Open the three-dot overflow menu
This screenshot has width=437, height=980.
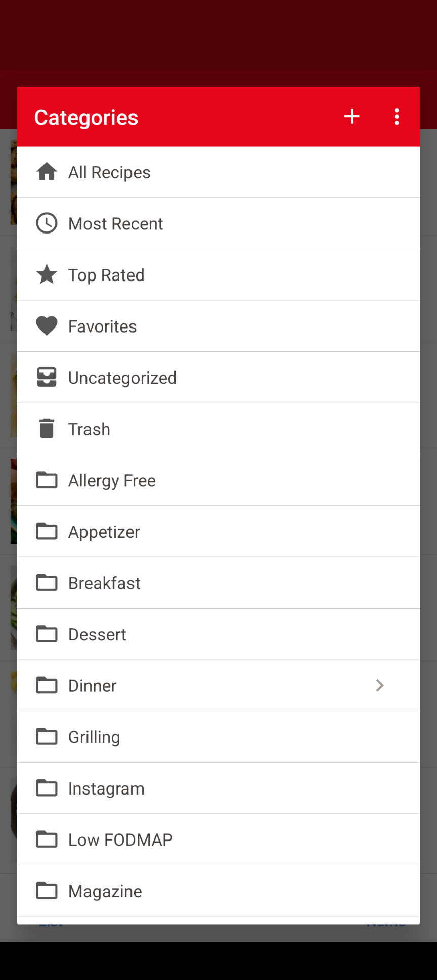tap(397, 117)
